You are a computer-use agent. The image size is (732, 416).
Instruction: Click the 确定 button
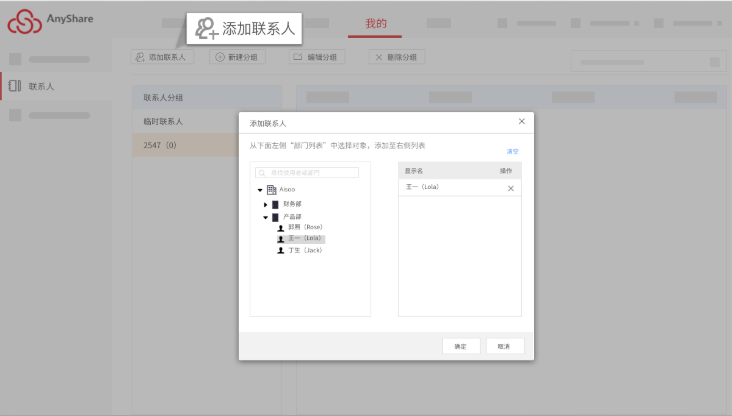pyautogui.click(x=460, y=346)
